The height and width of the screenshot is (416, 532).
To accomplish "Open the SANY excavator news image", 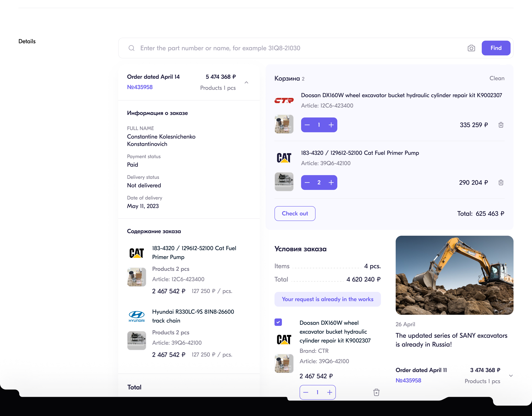I will click(x=454, y=275).
